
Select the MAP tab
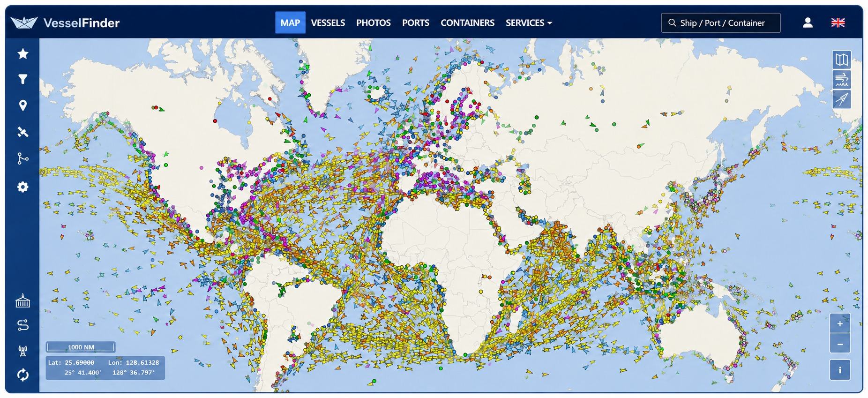pos(290,23)
